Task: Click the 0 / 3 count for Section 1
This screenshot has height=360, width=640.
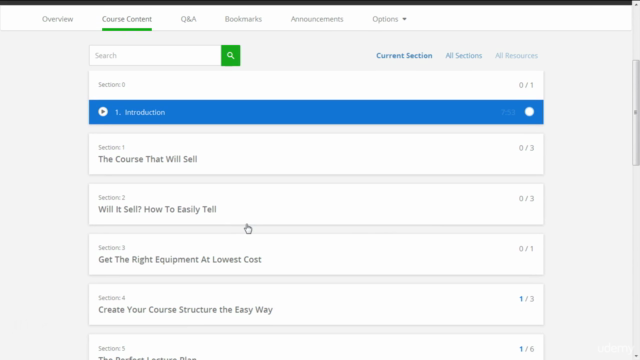Action: pyautogui.click(x=526, y=148)
